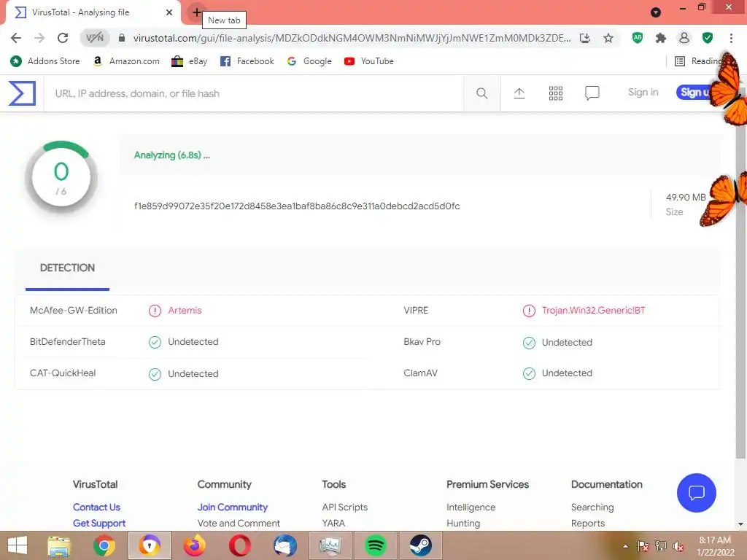Open the Contact Us footer link
Image resolution: width=747 pixels, height=560 pixels.
[x=96, y=507]
